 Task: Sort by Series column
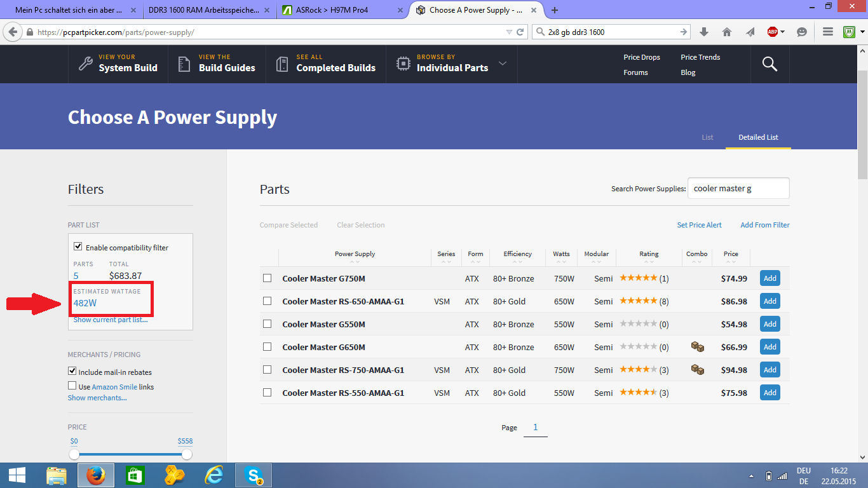(x=446, y=254)
